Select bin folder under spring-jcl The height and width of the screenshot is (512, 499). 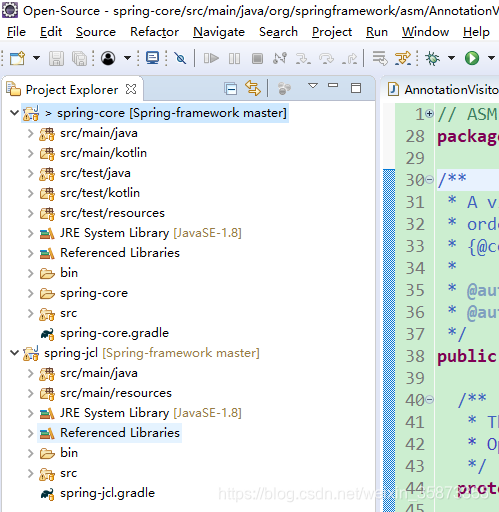tap(69, 453)
